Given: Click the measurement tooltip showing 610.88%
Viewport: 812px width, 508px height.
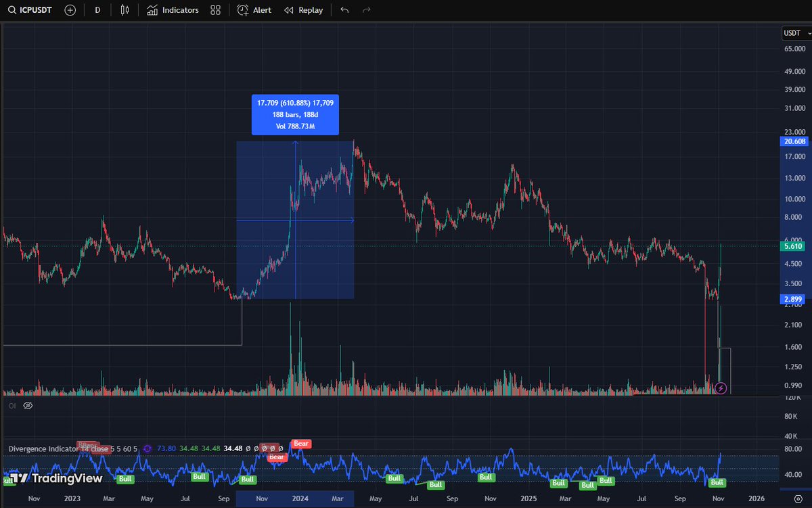Looking at the screenshot, I should (x=294, y=114).
